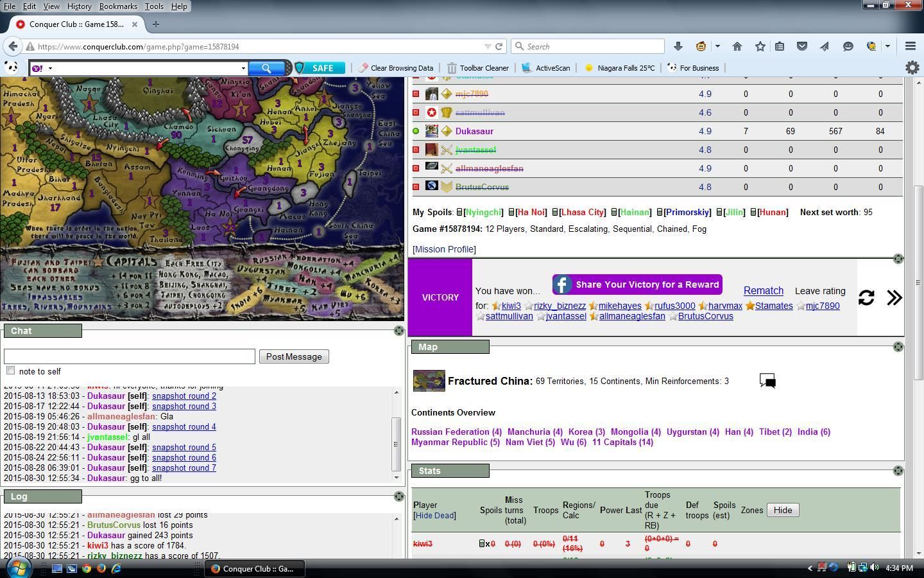Close the Conquer Club tab

pyautogui.click(x=135, y=24)
